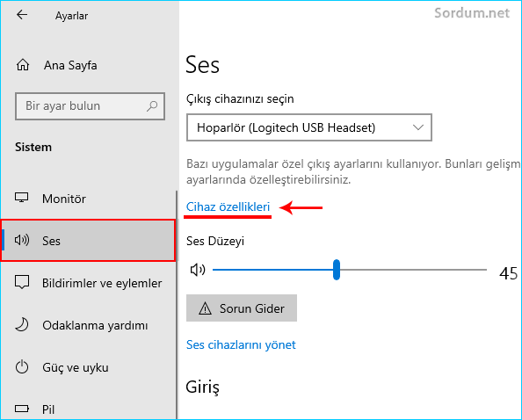Screen dimensions: 522x420
Task: Open the Ses menu item in sidebar
Action: click(89, 240)
